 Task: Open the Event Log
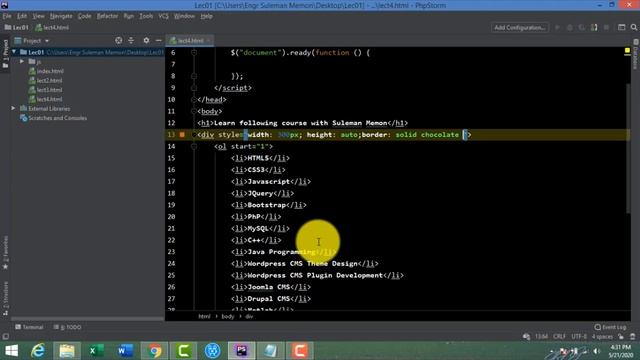(610, 327)
